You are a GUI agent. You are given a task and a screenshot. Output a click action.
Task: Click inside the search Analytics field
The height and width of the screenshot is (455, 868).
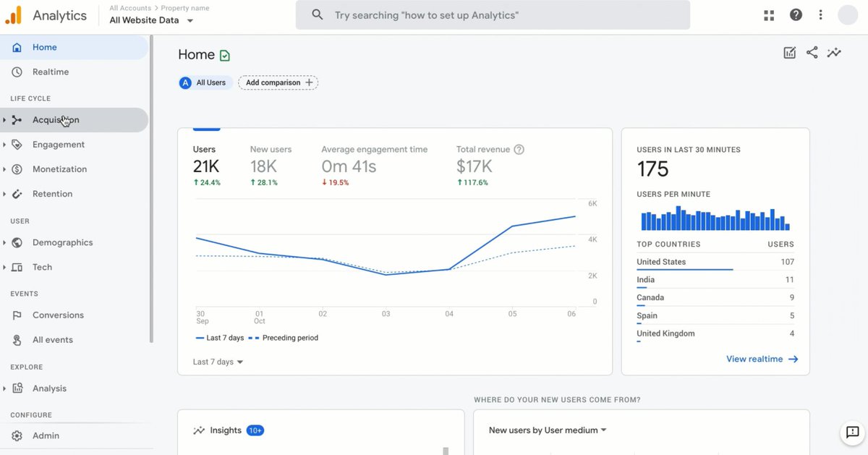pos(492,14)
